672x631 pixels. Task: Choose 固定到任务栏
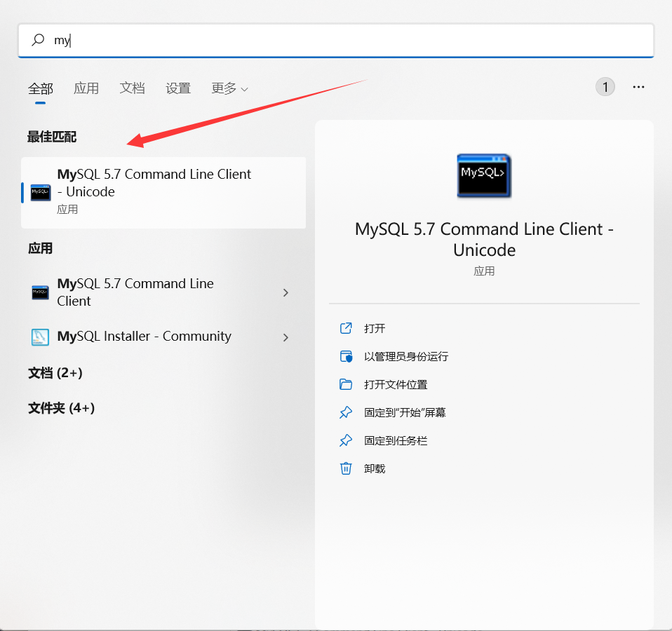[x=396, y=441]
